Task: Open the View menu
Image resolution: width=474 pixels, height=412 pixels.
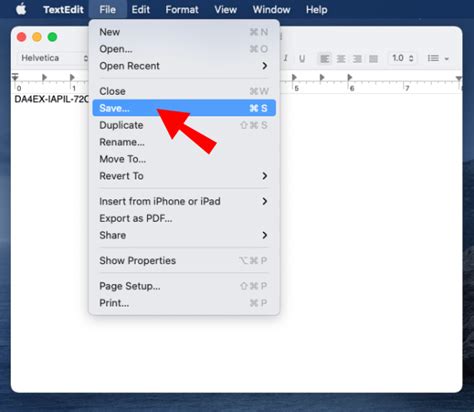Action: [226, 10]
